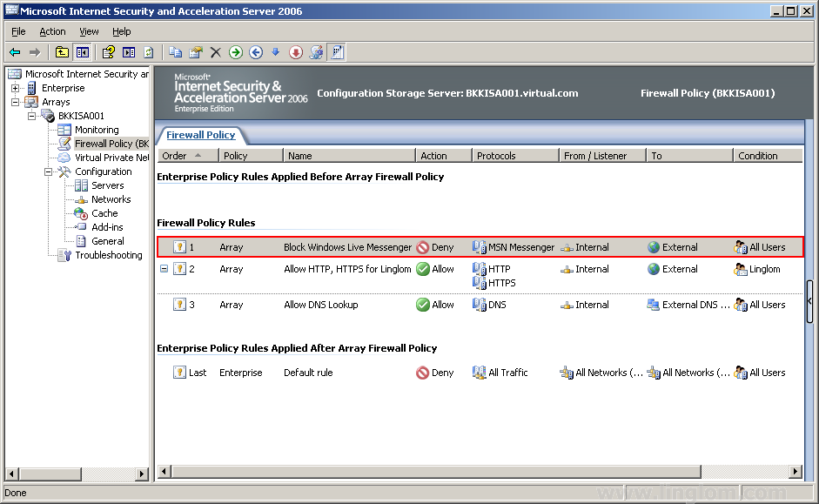819x504 pixels.
Task: Expand the task pane using the side handle
Action: tap(809, 301)
